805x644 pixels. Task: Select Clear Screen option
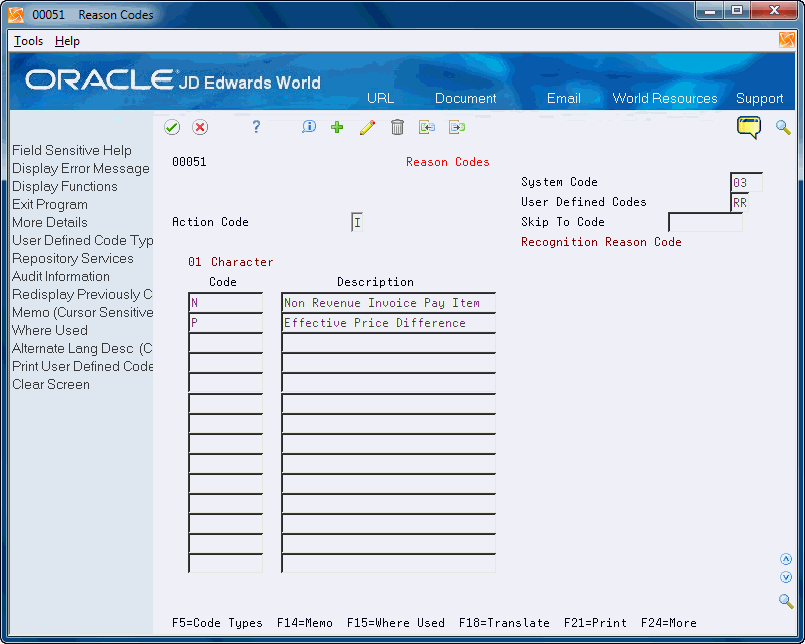[x=51, y=384]
